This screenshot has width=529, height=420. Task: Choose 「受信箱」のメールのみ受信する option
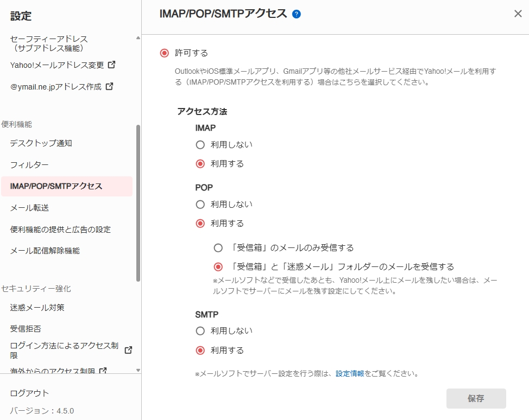(218, 248)
